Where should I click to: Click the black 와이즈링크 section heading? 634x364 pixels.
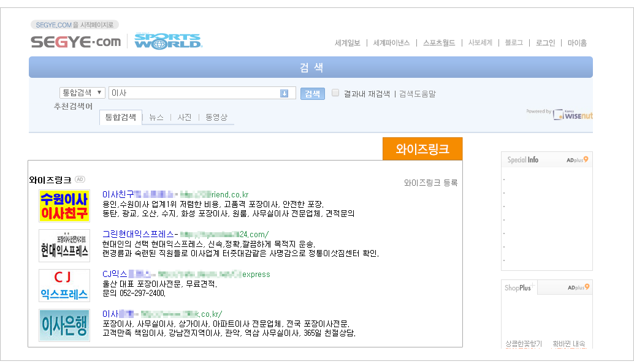pyautogui.click(x=50, y=180)
